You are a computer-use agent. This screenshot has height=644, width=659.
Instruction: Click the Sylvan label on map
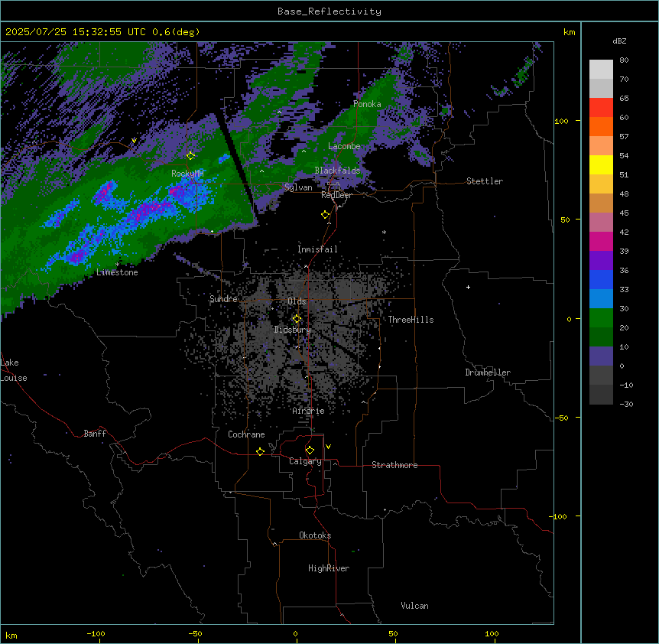[298, 187]
